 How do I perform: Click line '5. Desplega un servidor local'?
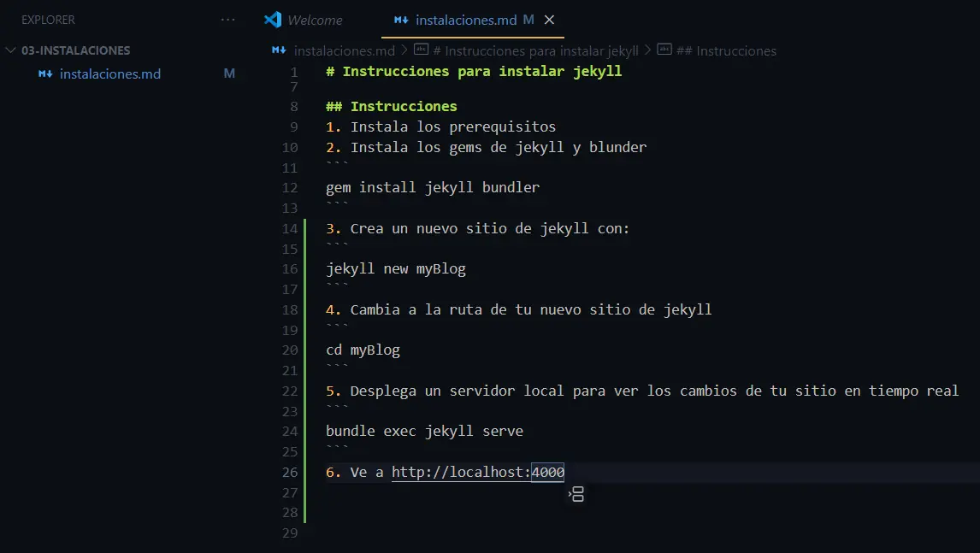(642, 391)
